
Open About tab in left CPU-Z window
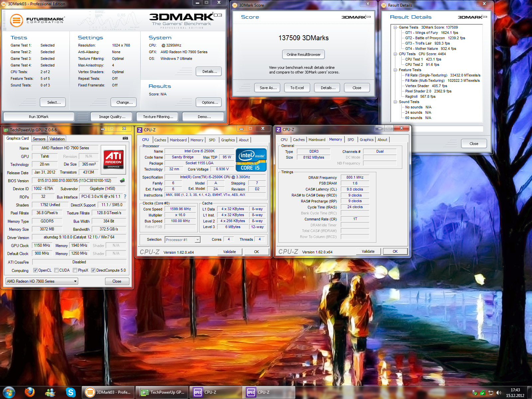coord(244,140)
